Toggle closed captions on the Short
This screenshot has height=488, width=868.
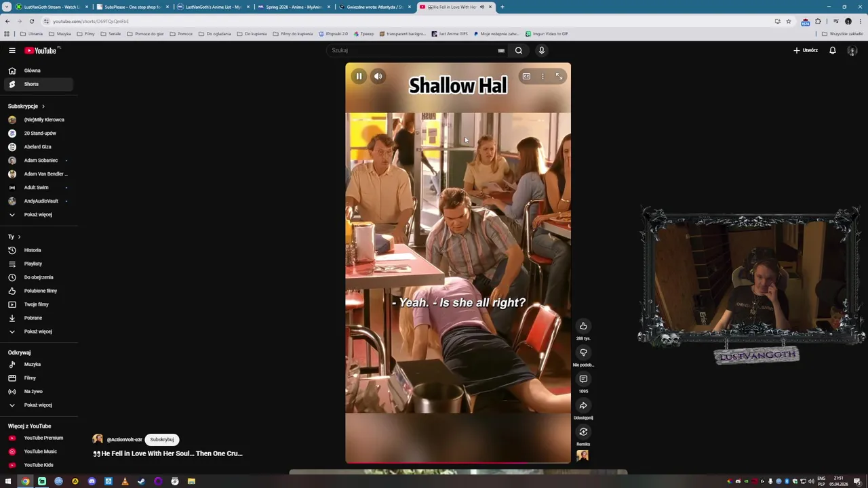(x=526, y=77)
